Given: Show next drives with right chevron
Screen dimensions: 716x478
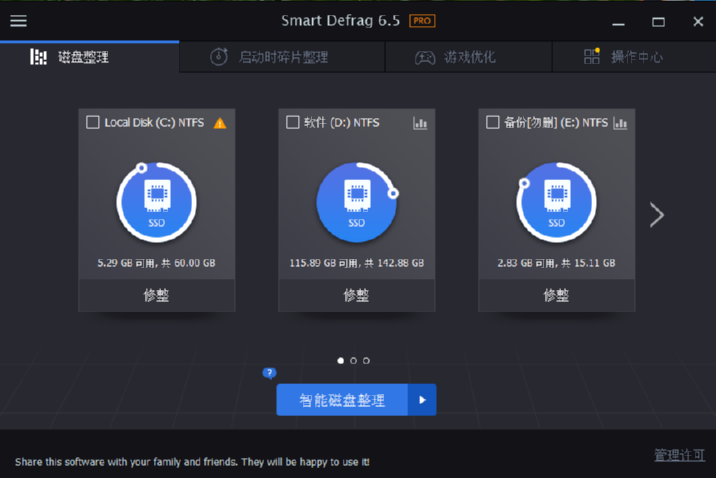Looking at the screenshot, I should (x=657, y=215).
